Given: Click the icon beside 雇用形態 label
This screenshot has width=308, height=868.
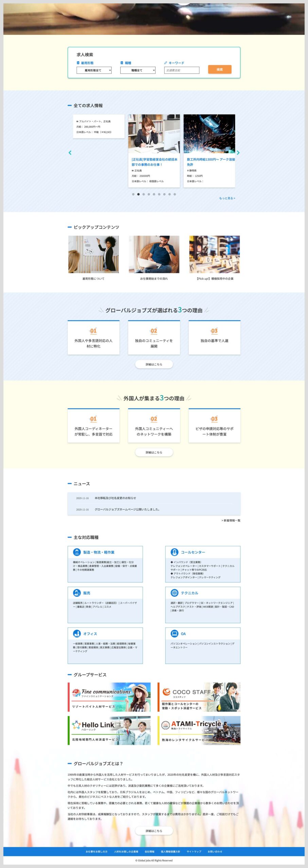Looking at the screenshot, I should (x=78, y=63).
